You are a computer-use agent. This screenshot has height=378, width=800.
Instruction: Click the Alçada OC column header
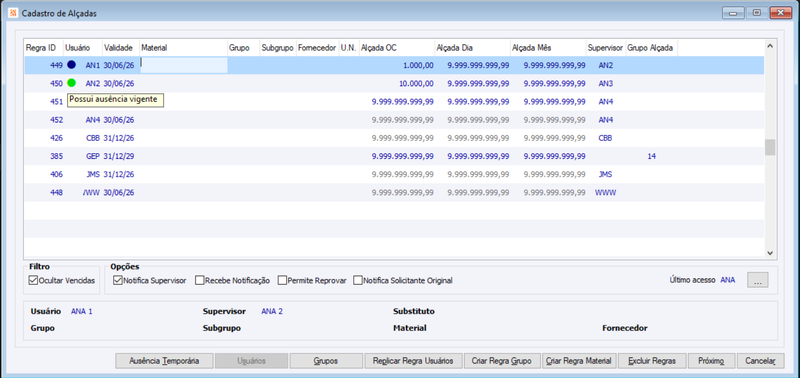[396, 48]
